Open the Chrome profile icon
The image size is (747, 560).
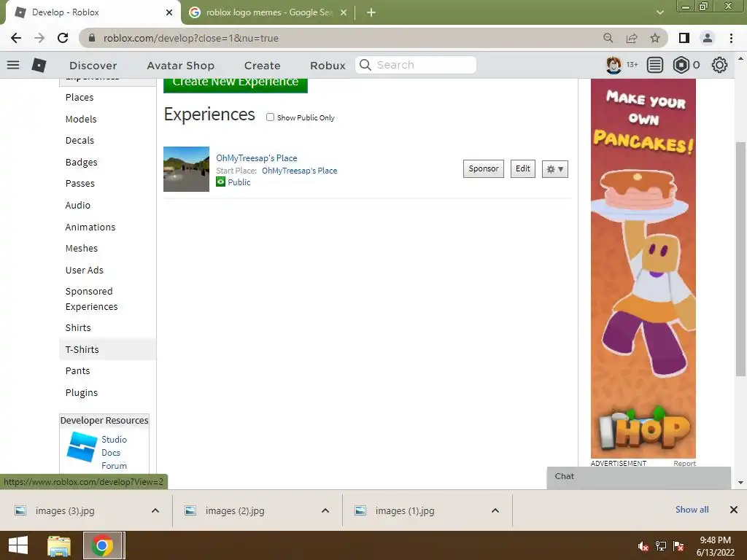pos(708,38)
